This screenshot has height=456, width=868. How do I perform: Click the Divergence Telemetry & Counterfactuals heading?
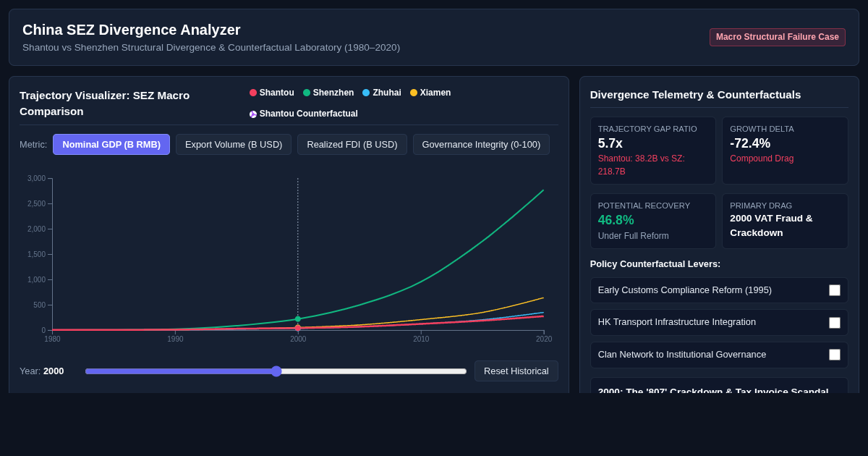[696, 95]
